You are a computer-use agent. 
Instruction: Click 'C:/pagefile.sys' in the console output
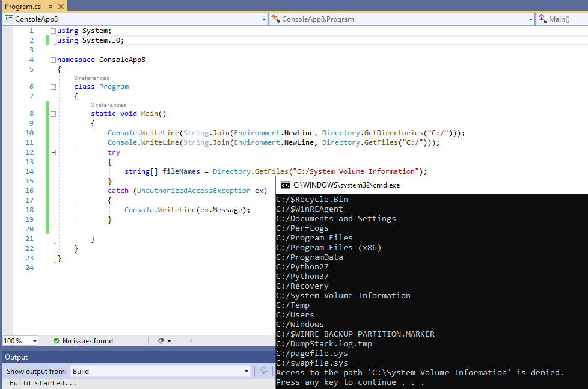click(x=312, y=354)
